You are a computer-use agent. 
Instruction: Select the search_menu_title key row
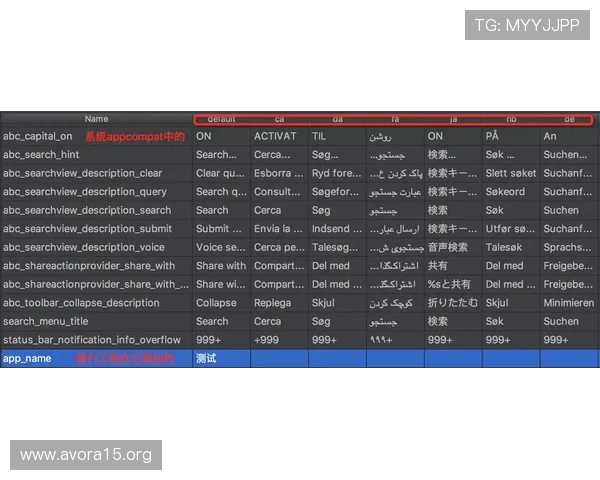tap(46, 322)
